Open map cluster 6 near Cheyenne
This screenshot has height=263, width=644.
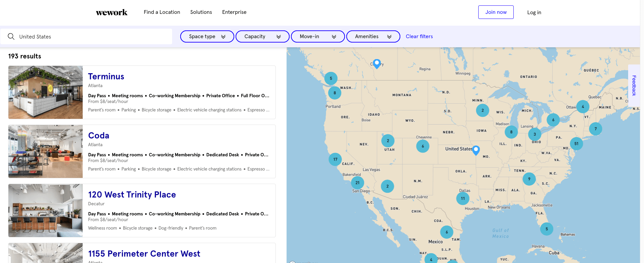423,146
